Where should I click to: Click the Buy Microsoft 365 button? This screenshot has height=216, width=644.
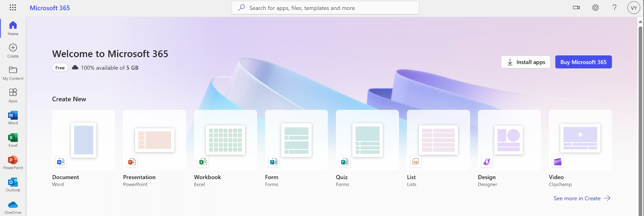pos(583,62)
